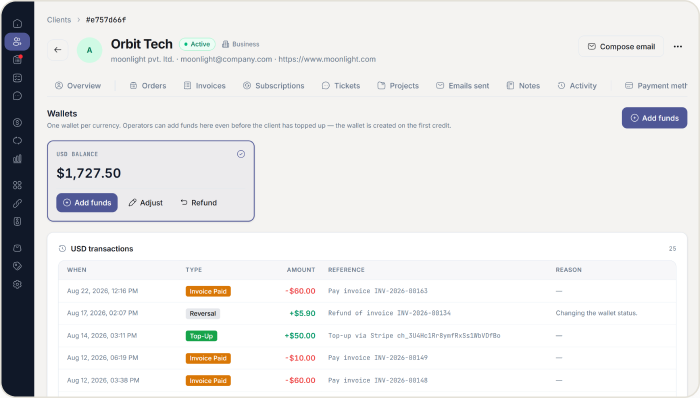Click 'Pay invoice INV-2026-00148' reference
The width and height of the screenshot is (700, 398).
[x=378, y=381]
